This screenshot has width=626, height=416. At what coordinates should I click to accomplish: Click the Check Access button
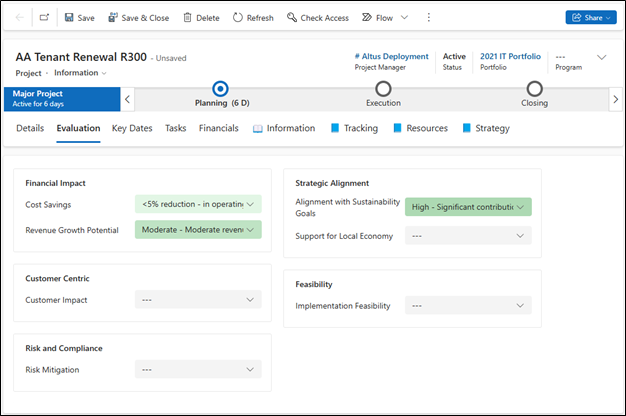pos(317,17)
